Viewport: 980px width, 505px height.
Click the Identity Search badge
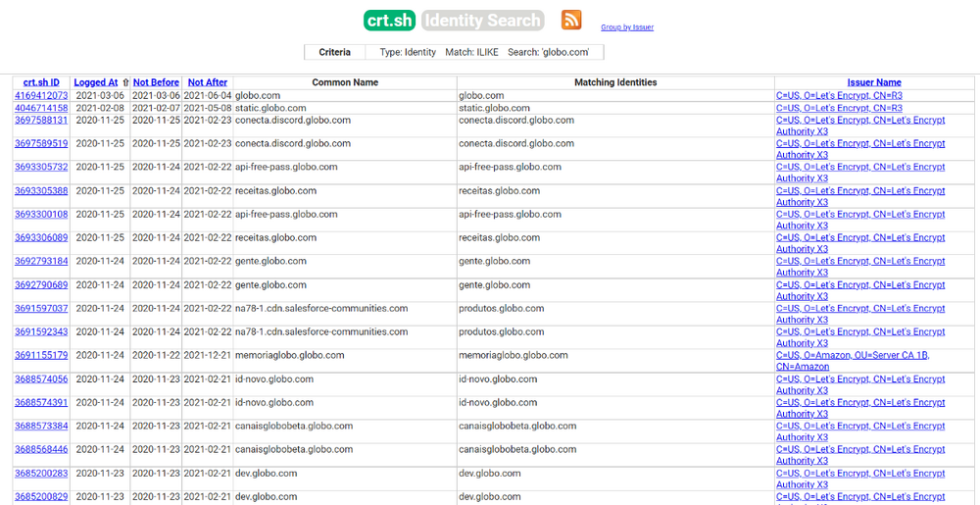click(482, 21)
